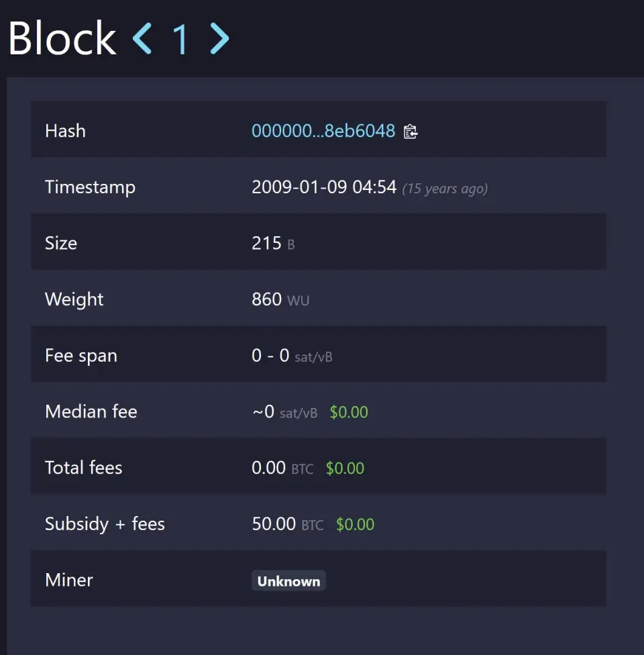Click the Block page title
Viewport: 644px width, 655px height.
pyautogui.click(x=62, y=38)
